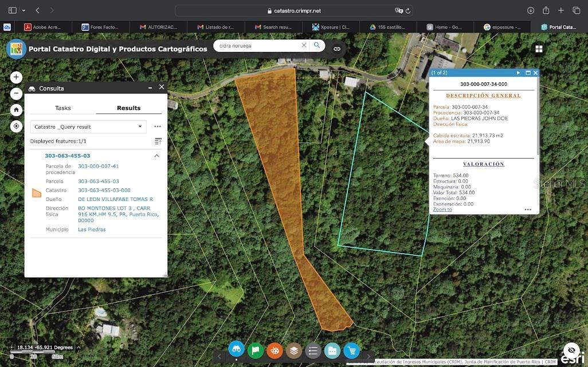Clear the search box text
The width and height of the screenshot is (588, 367).
click(x=304, y=45)
